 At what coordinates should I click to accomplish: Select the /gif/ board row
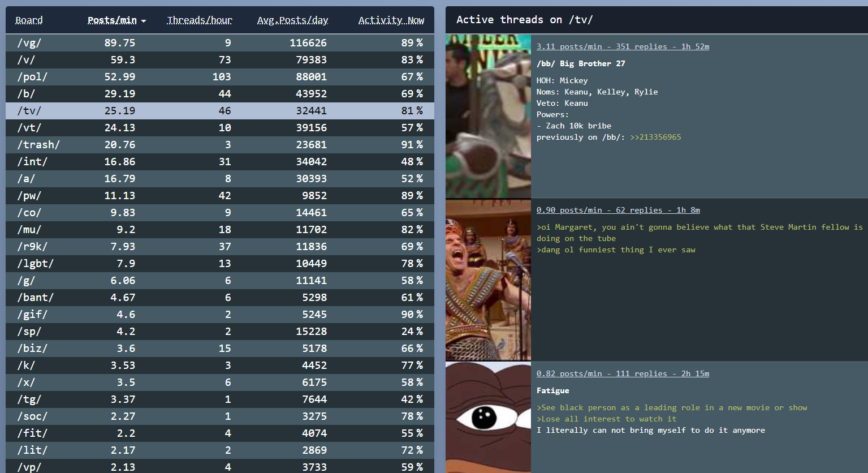[x=220, y=315]
